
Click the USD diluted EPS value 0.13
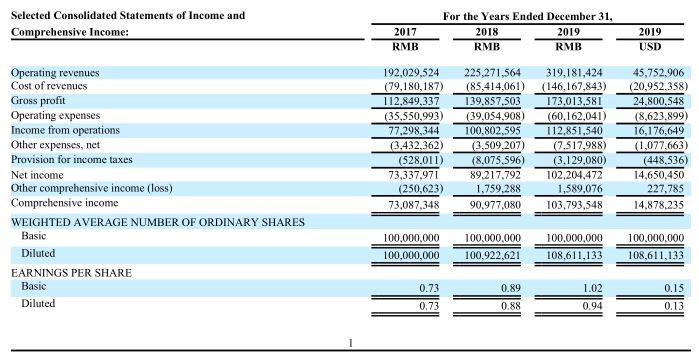(x=674, y=306)
